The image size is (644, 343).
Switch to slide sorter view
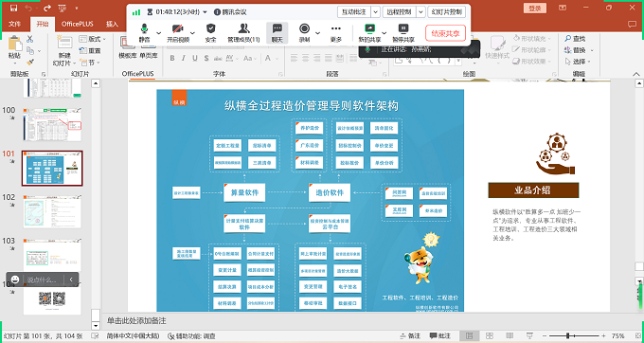tap(490, 336)
